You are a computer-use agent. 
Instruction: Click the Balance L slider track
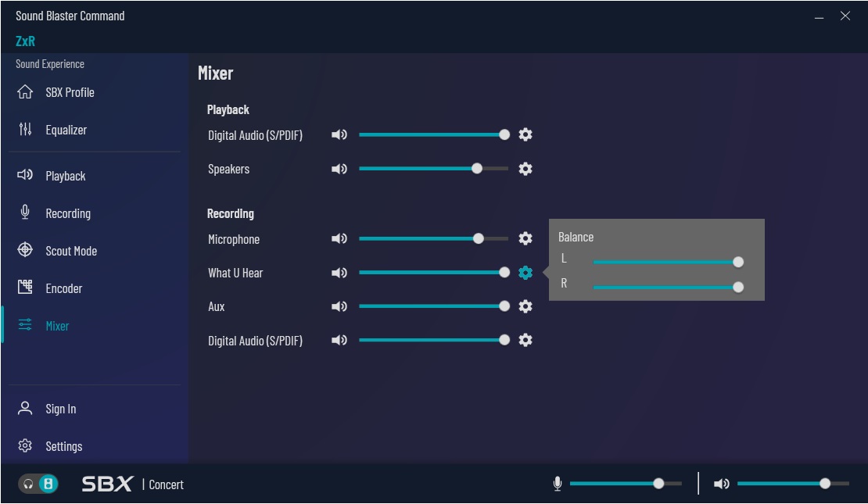coord(665,263)
